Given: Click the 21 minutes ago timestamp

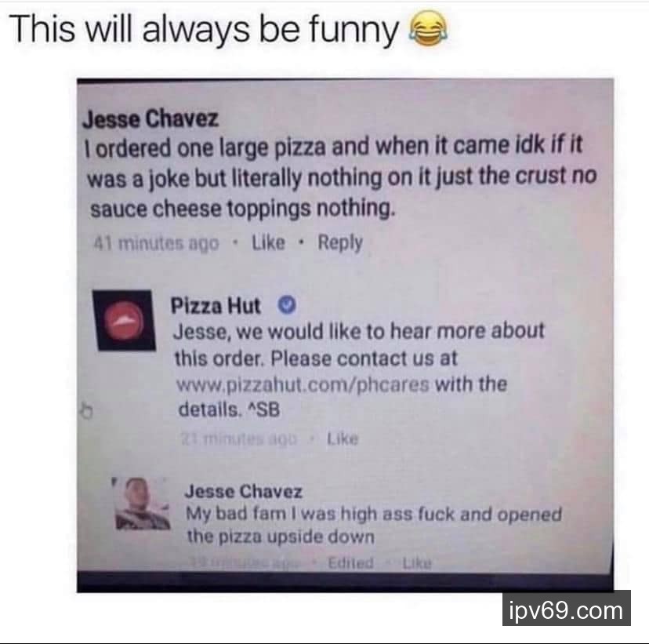Looking at the screenshot, I should (x=239, y=438).
